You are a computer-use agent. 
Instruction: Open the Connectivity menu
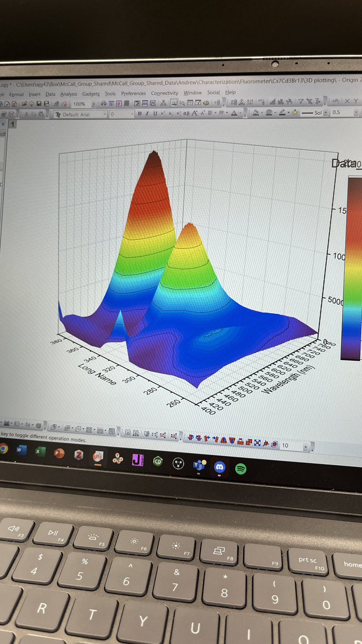165,93
